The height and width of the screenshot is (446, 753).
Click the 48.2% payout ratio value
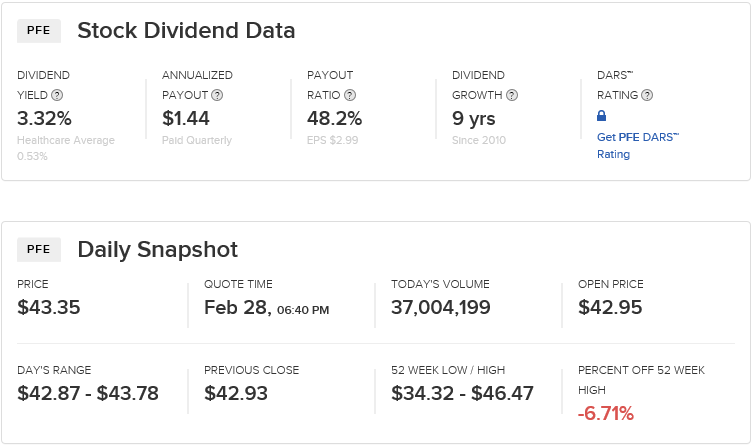(x=335, y=119)
